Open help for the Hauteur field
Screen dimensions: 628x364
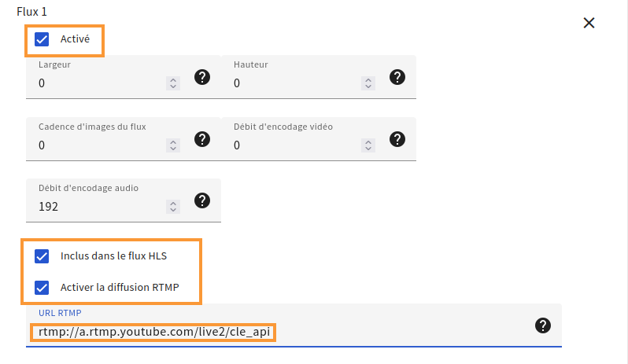(397, 77)
